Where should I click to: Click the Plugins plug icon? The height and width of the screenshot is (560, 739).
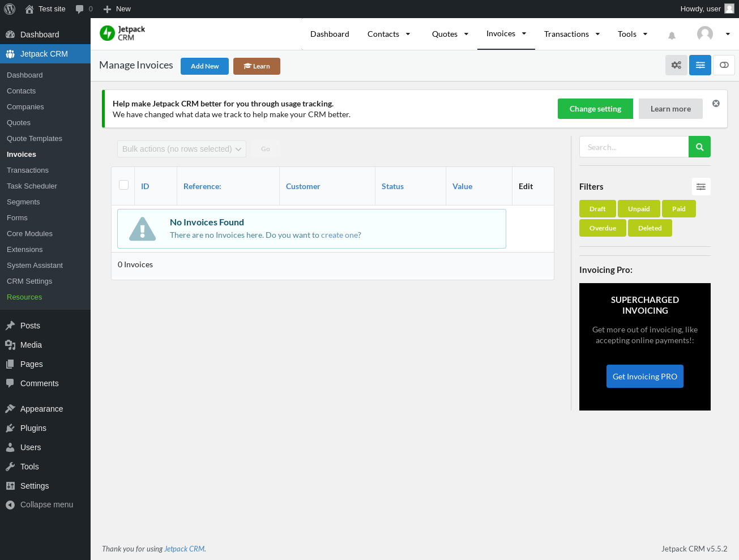10,428
